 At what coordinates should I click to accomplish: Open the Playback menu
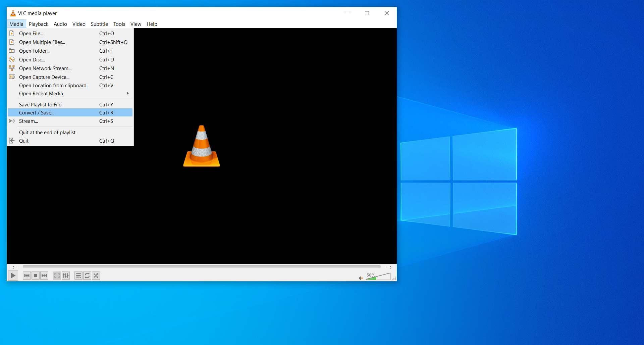(39, 24)
